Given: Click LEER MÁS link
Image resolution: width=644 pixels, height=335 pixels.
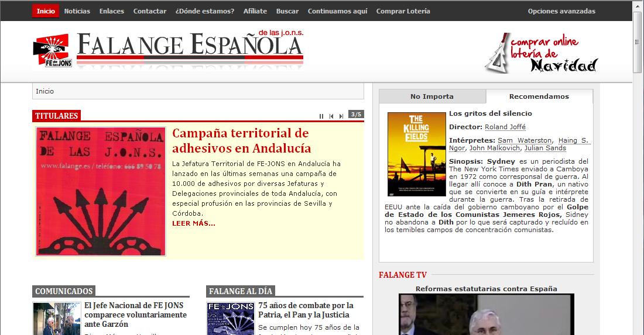Looking at the screenshot, I should pos(193,223).
